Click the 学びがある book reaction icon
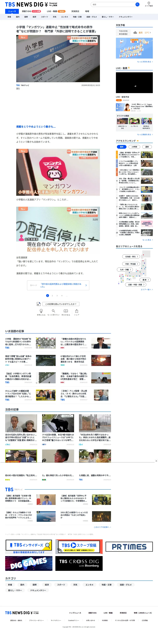 pos(66,311)
